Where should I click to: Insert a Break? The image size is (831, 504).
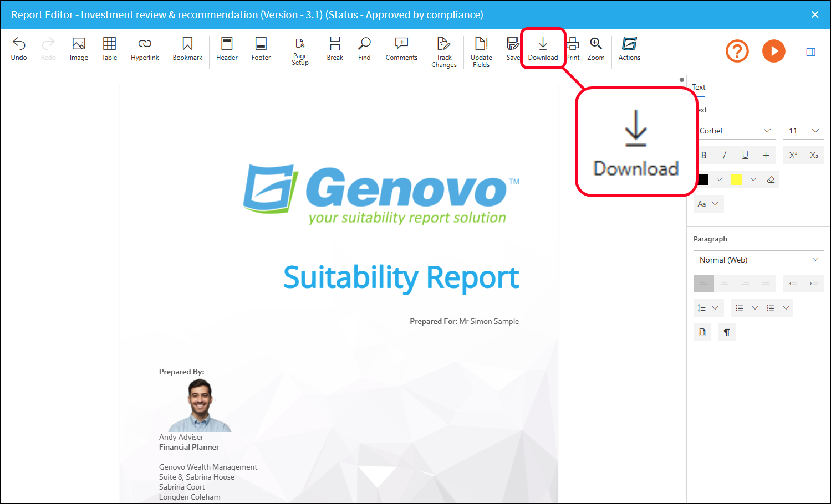[335, 49]
